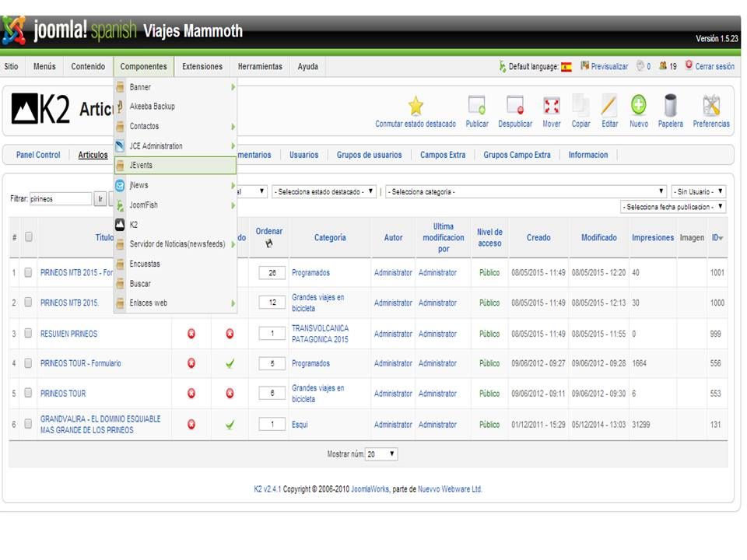Switch to Grupos de usuarios tab

tap(369, 155)
